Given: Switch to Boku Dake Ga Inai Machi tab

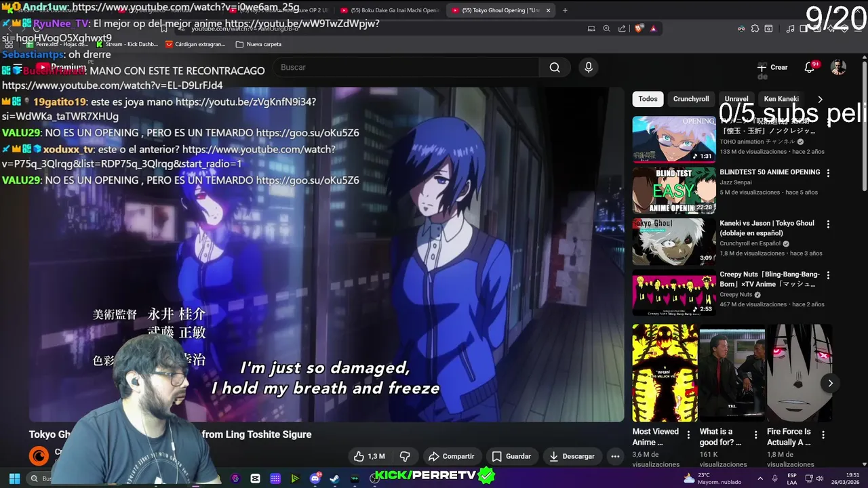Looking at the screenshot, I should point(390,10).
